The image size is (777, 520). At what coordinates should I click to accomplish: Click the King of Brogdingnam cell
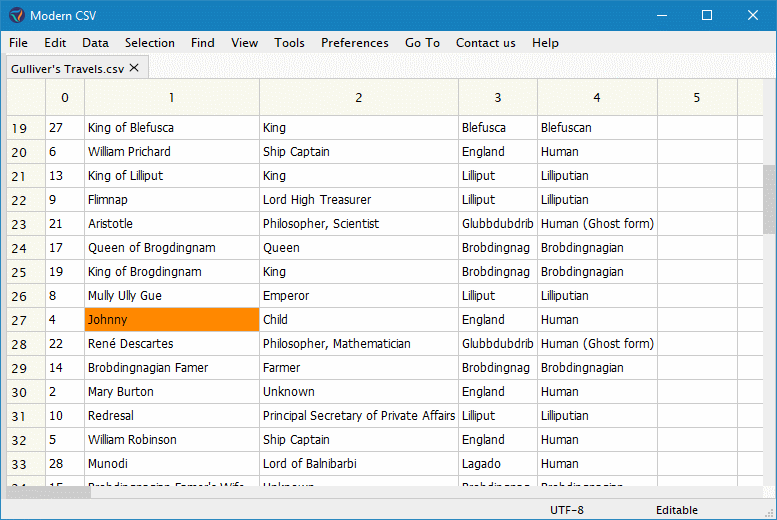tap(172, 272)
